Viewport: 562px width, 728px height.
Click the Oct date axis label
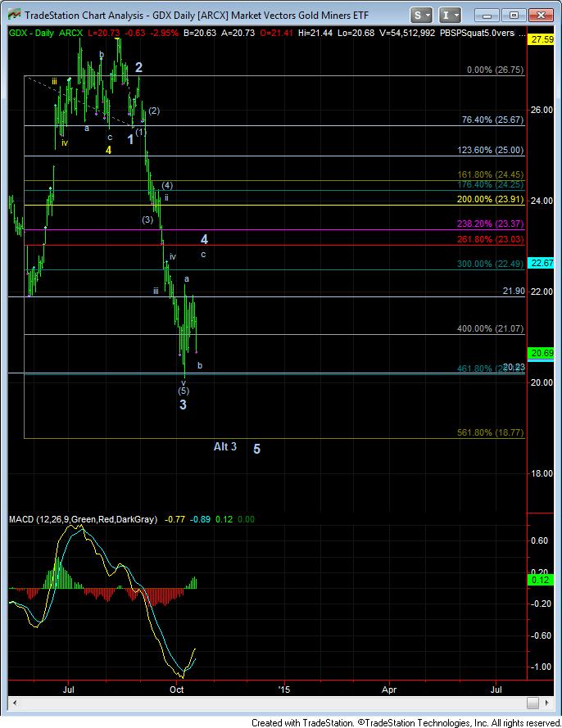176,690
